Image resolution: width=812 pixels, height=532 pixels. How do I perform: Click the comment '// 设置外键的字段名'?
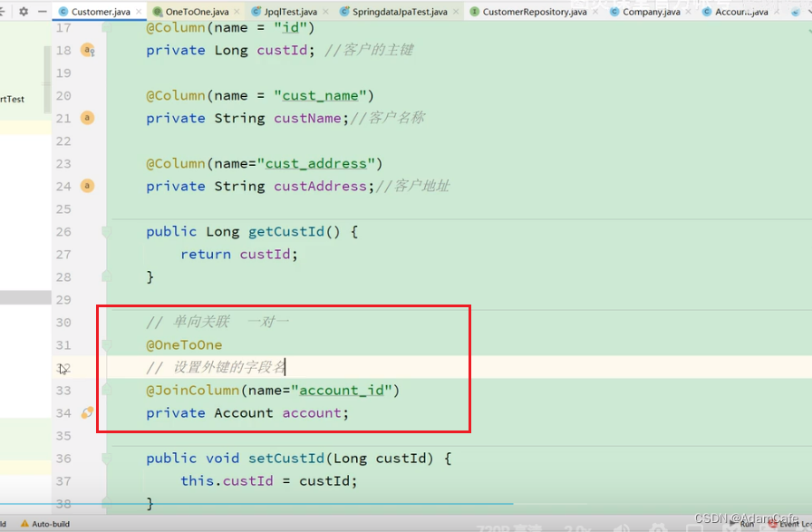tap(216, 367)
